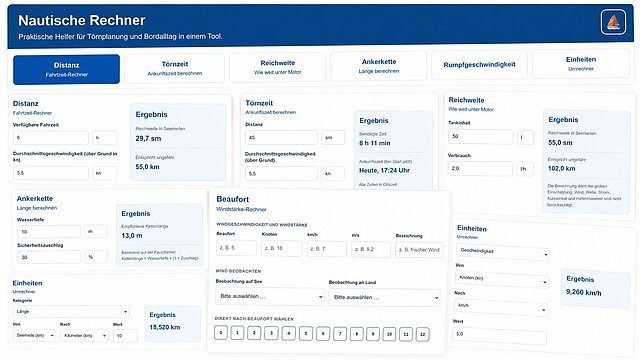Click the Wassertiefe input field
The image size is (640, 360).
tap(49, 231)
